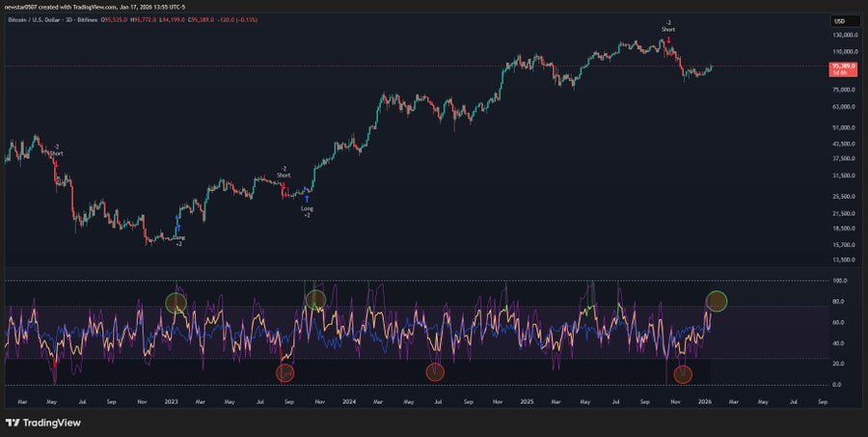868x437 pixels.
Task: Click the Bitcoin / U.S. Dollar symbol title
Action: coord(41,21)
